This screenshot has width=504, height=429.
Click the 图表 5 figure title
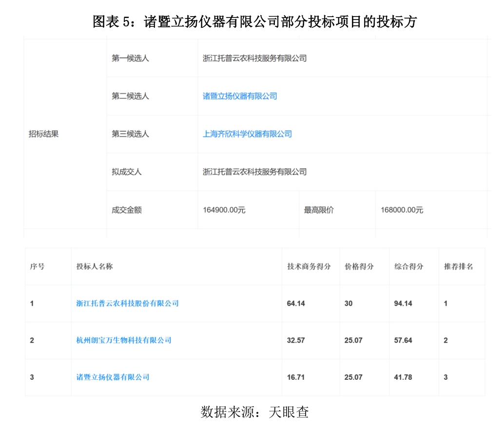point(255,22)
